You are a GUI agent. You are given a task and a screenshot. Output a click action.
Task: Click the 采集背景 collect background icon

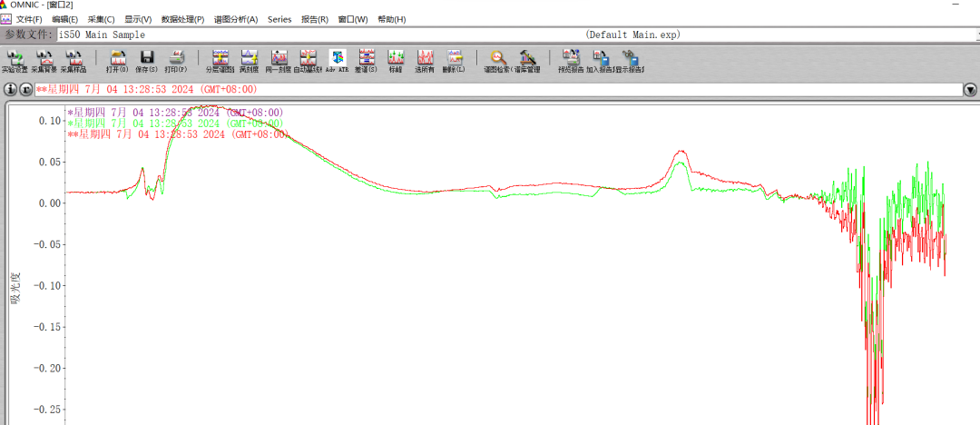[44, 61]
